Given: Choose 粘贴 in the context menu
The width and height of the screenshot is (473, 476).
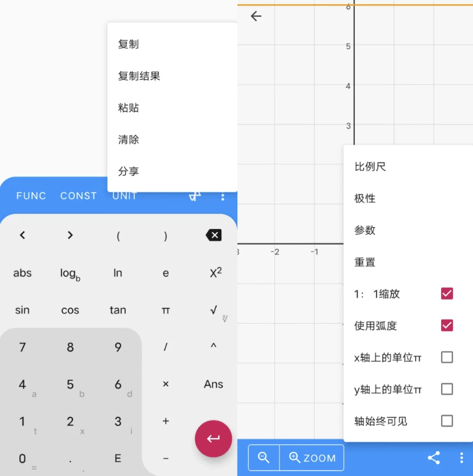Looking at the screenshot, I should 128,108.
